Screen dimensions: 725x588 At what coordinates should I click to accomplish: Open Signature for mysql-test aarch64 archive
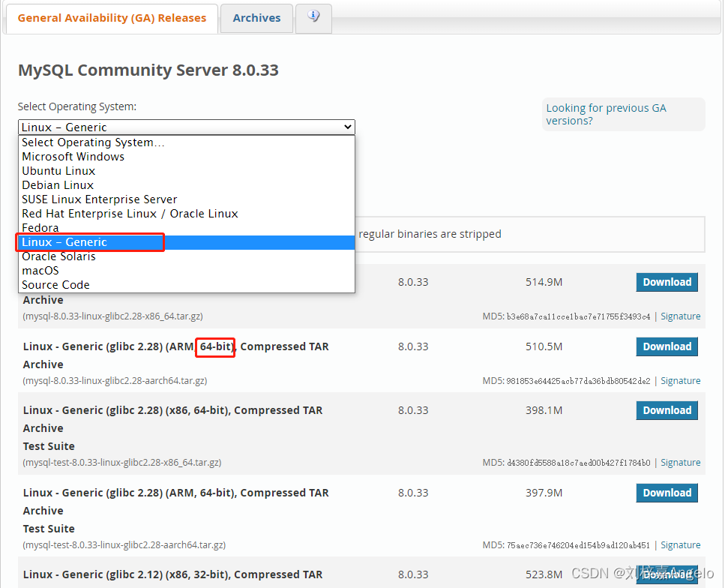[680, 545]
